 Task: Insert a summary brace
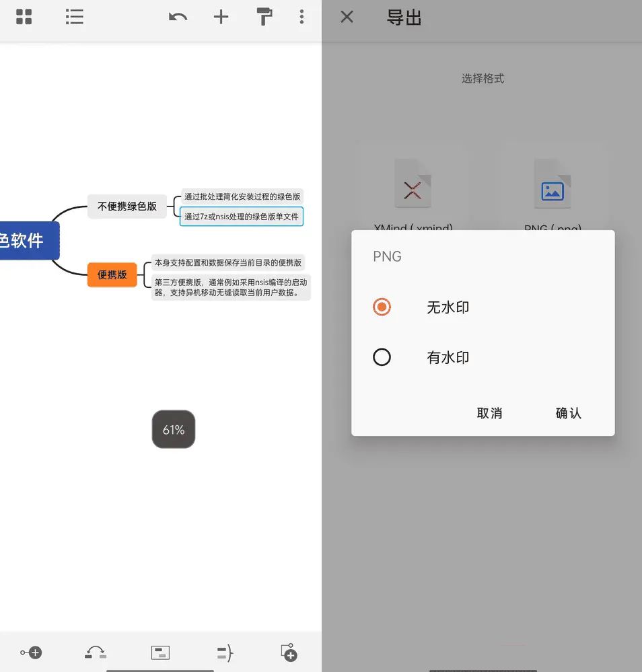[224, 651]
